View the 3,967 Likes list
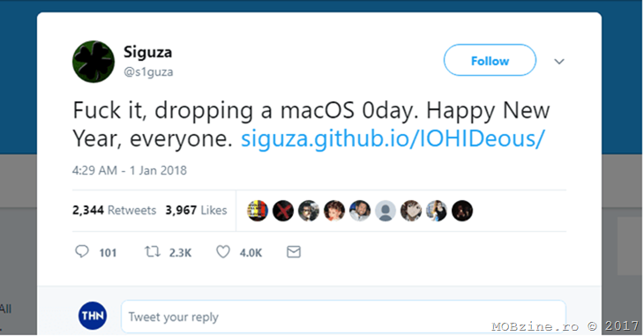 (x=197, y=210)
